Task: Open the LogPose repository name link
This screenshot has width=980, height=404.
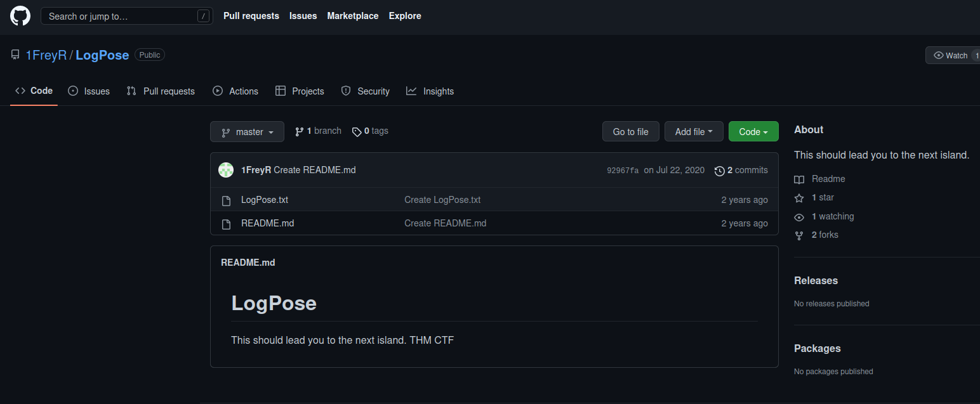Action: pos(102,55)
